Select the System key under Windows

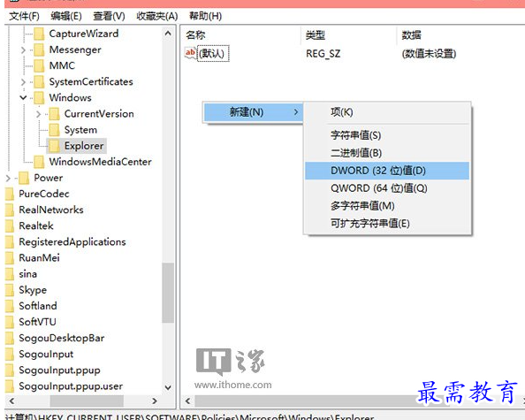pos(80,130)
